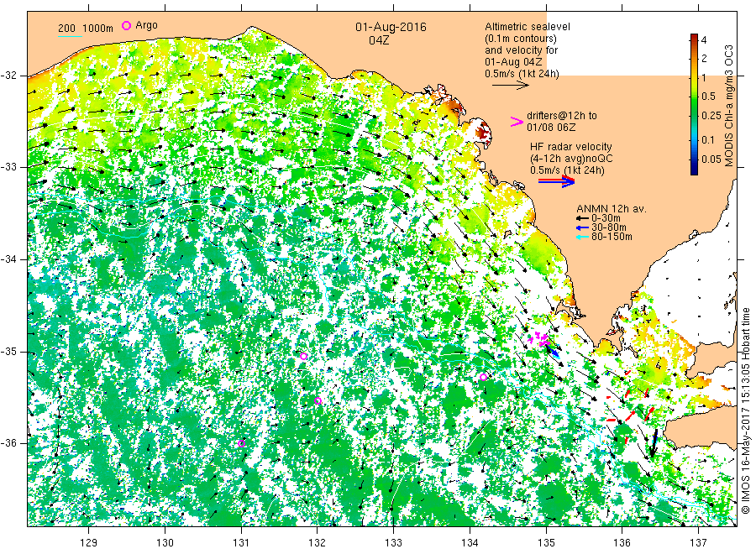The width and height of the screenshot is (756, 554).
Task: Click the 'ANMN 12h av.' legend heading
Action: [x=612, y=209]
